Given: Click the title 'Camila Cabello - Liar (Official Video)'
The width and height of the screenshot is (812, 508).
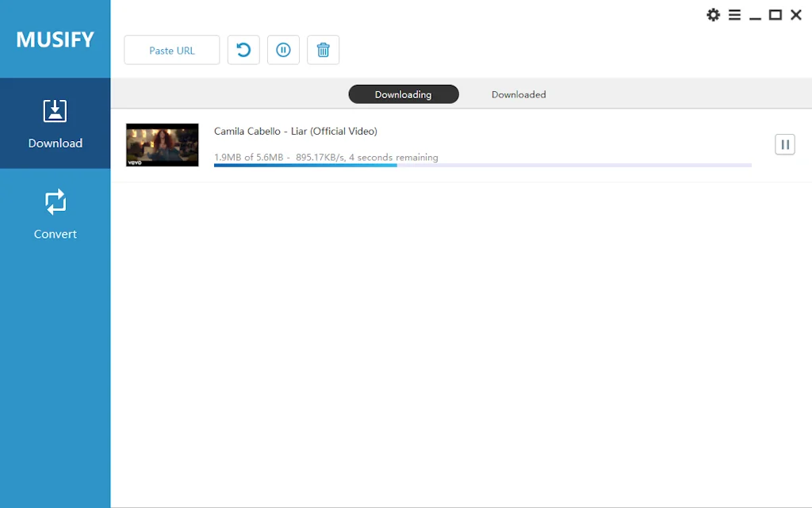Looking at the screenshot, I should tap(295, 131).
